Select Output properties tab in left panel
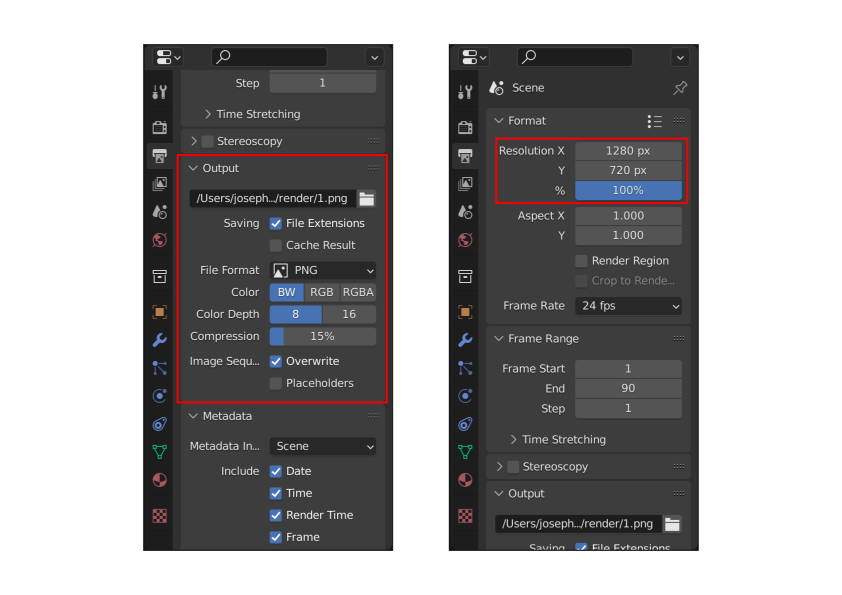The height and width of the screenshot is (595, 842). point(159,156)
